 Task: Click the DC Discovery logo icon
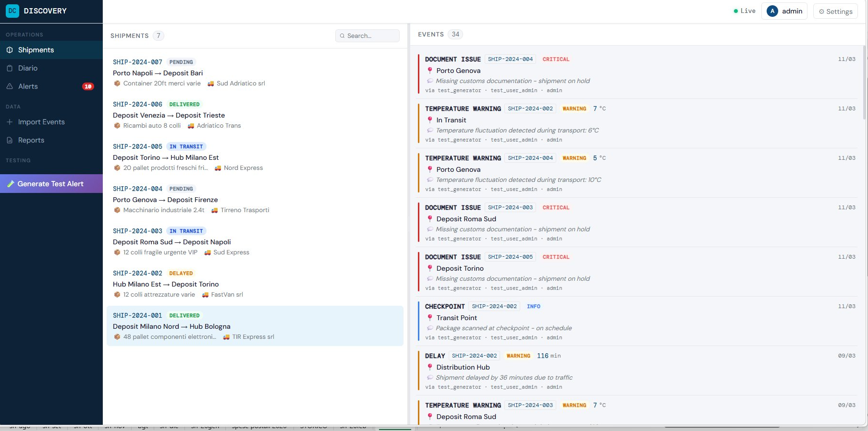pos(12,11)
